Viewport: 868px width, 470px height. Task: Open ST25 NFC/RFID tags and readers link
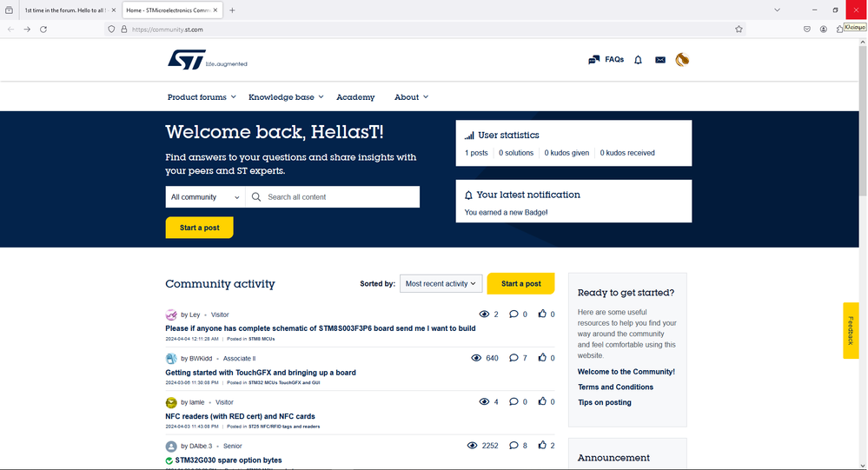point(284,427)
